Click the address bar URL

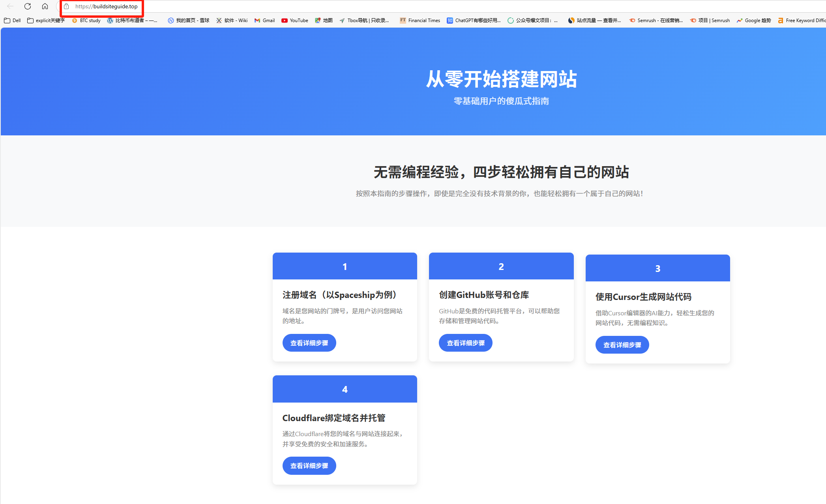tap(105, 6)
